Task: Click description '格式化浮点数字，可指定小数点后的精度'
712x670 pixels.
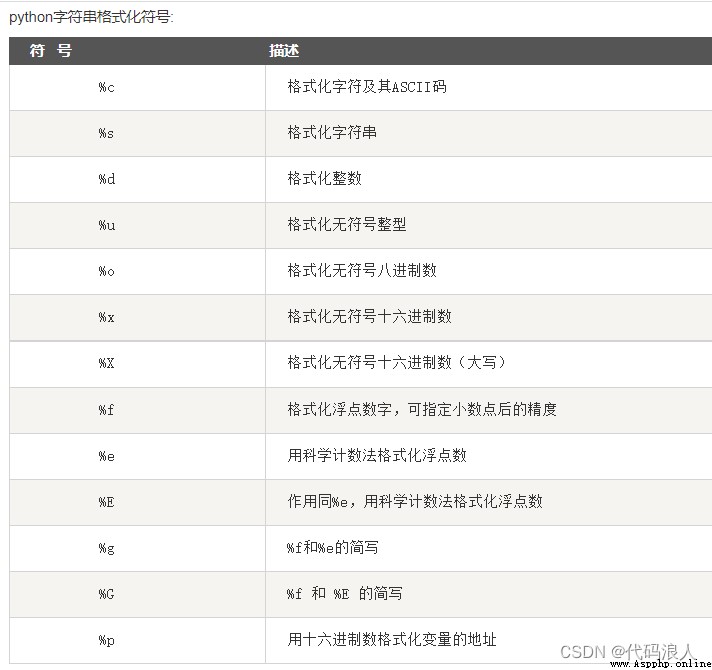Action: [422, 409]
